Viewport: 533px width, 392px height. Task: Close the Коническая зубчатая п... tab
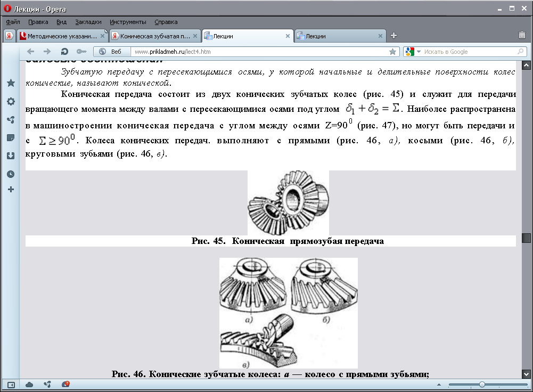pos(195,36)
